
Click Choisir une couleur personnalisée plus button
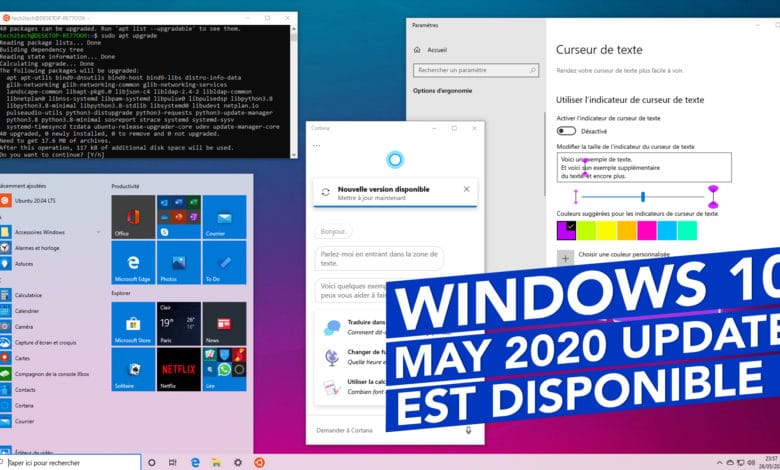point(565,259)
